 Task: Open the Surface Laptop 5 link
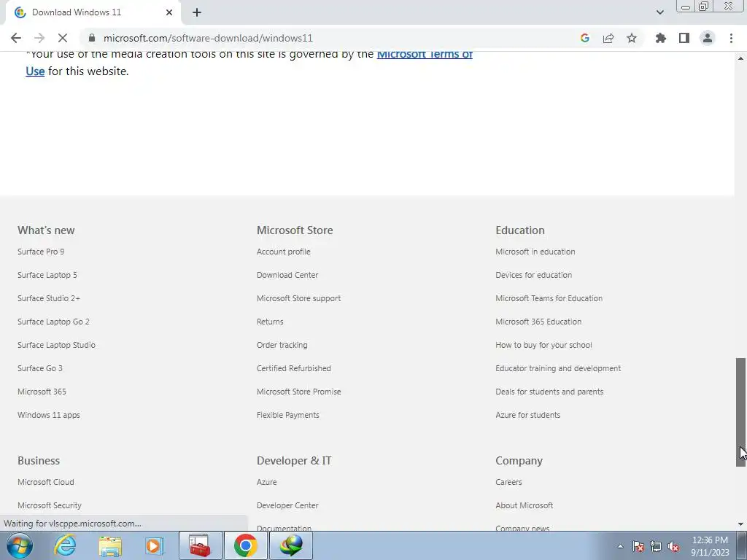47,275
